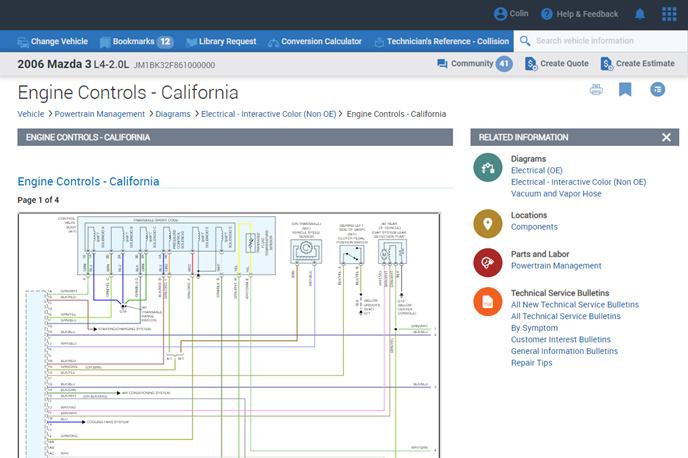Go to Powertrain Management breadcrumb link
Viewport: 688px width, 458px height.
click(x=100, y=114)
